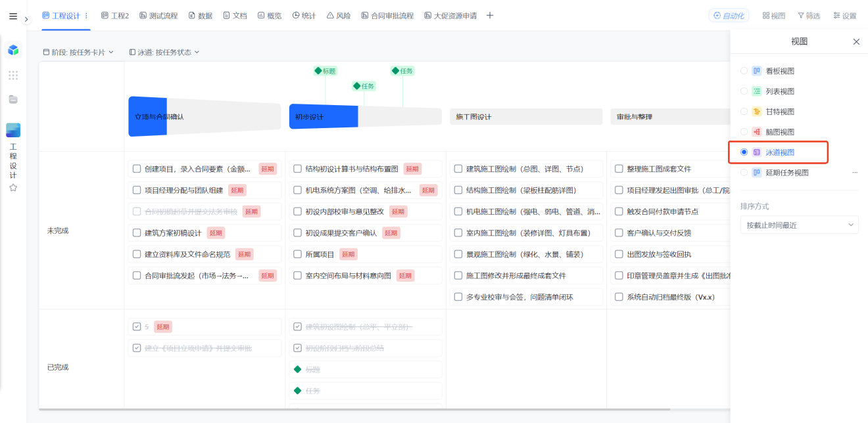Viewport: 868px width, 423px height.
Task: Open the 所属项目 task card
Action: click(366, 254)
